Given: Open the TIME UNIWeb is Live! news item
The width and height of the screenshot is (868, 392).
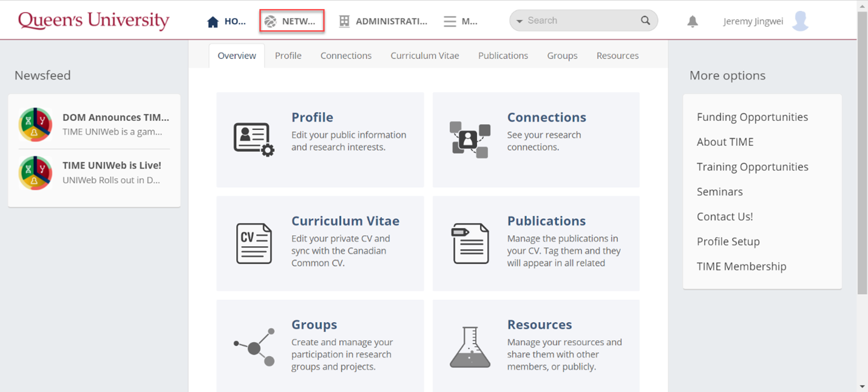Looking at the screenshot, I should [112, 165].
